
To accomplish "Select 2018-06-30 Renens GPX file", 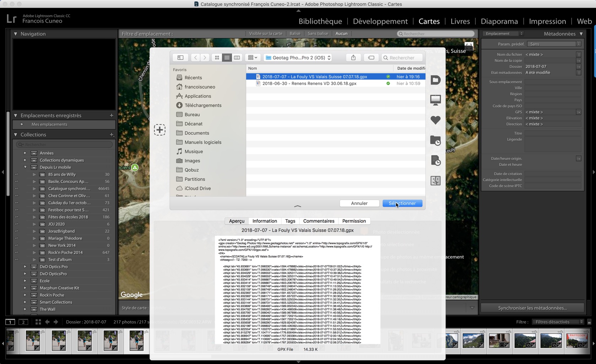I will [335, 83].
